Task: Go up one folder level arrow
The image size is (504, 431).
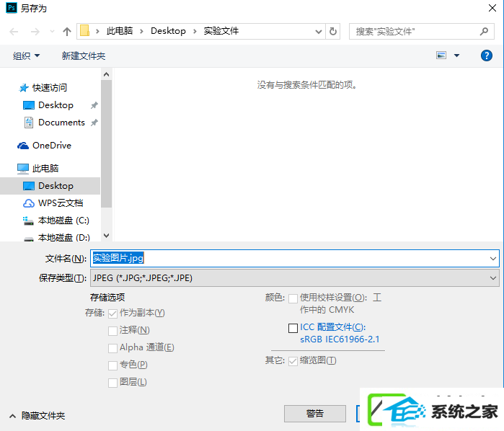Action: coord(67,32)
